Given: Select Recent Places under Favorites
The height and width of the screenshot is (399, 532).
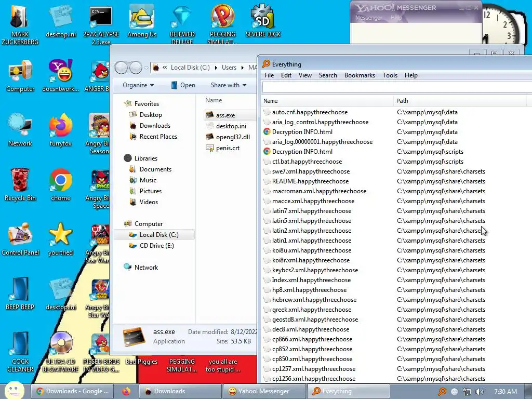Looking at the screenshot, I should [x=153, y=137].
